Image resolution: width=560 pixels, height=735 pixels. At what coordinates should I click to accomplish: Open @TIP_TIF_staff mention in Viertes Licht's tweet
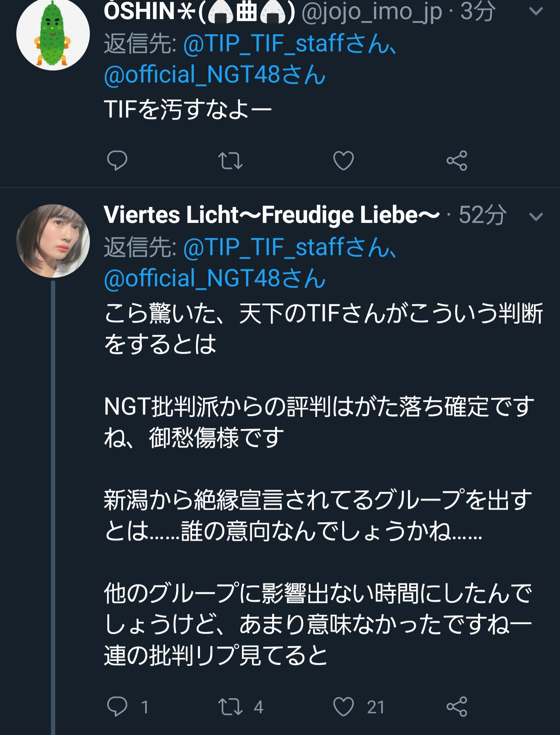290,248
